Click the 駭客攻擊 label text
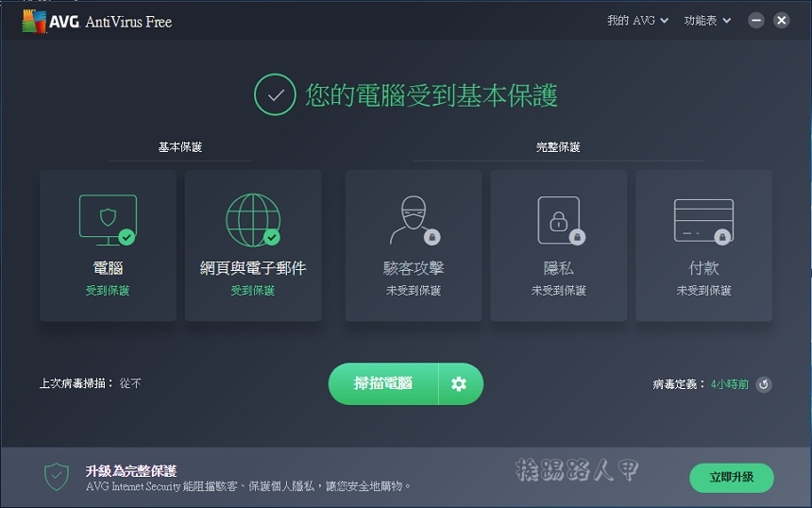The width and height of the screenshot is (812, 508). 414,268
